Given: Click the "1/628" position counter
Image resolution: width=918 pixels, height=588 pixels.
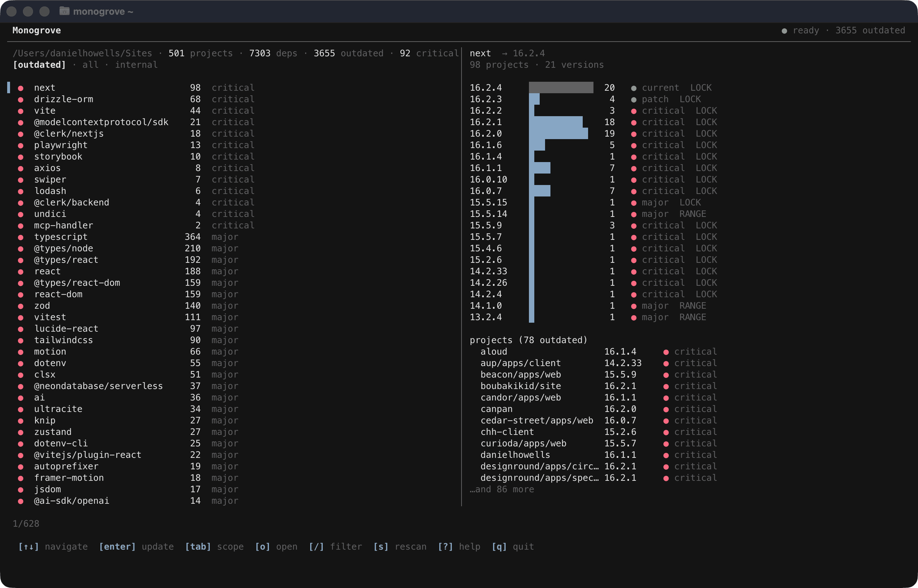Looking at the screenshot, I should (x=26, y=523).
